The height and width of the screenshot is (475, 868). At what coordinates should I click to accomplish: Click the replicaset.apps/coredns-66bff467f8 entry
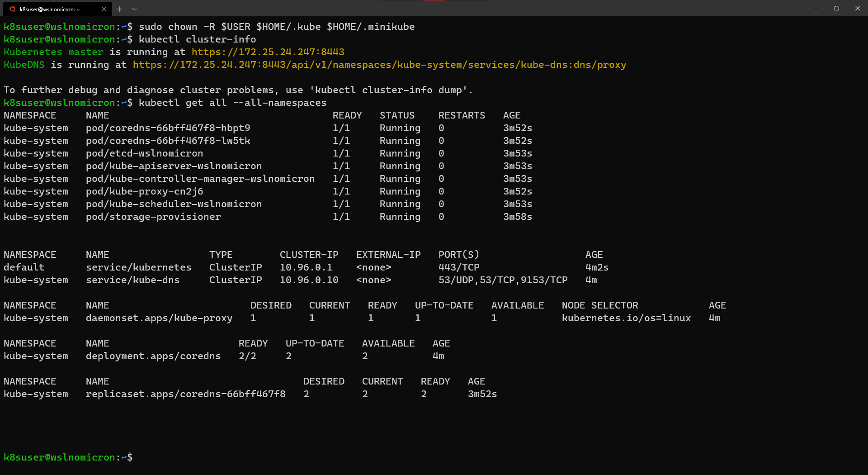click(185, 394)
